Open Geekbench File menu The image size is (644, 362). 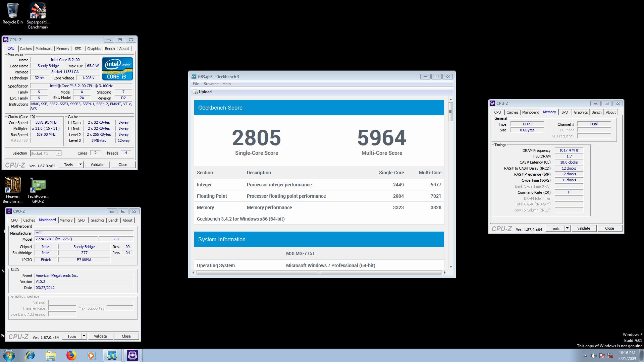point(196,84)
